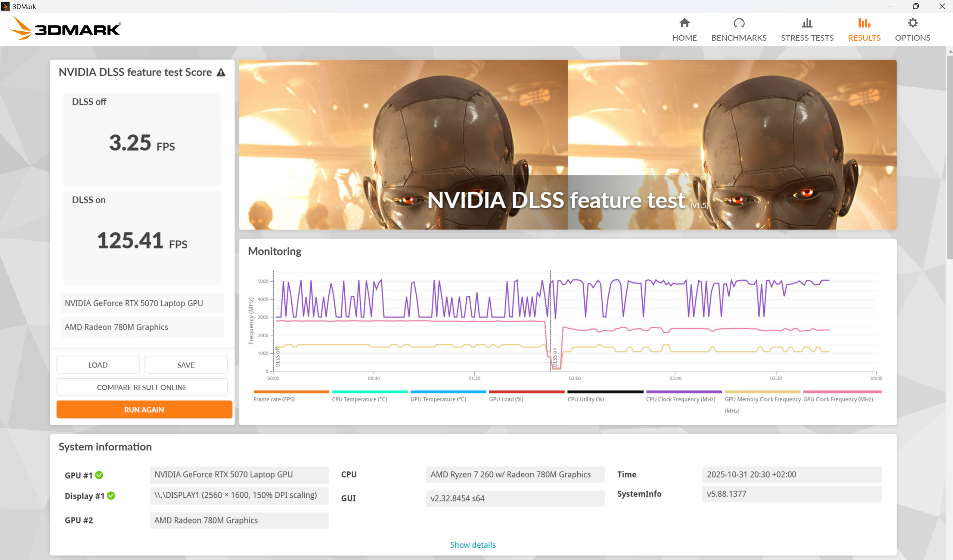Toggle the CPU Temperature legend series
This screenshot has width=953, height=560.
click(359, 399)
